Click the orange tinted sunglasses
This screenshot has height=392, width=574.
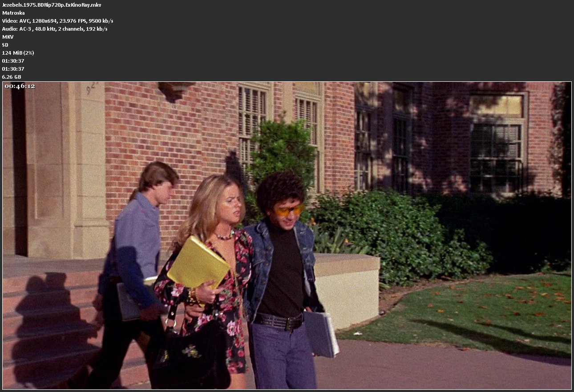288,210
